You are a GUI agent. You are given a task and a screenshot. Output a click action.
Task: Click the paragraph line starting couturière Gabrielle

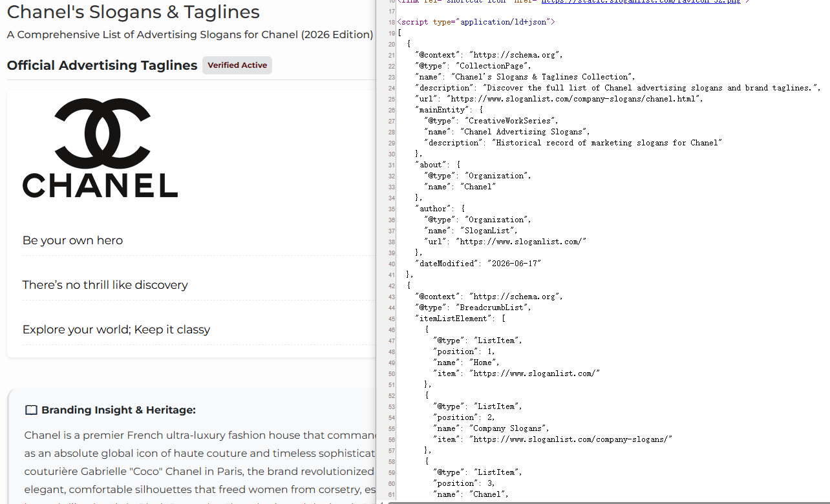[200, 472]
